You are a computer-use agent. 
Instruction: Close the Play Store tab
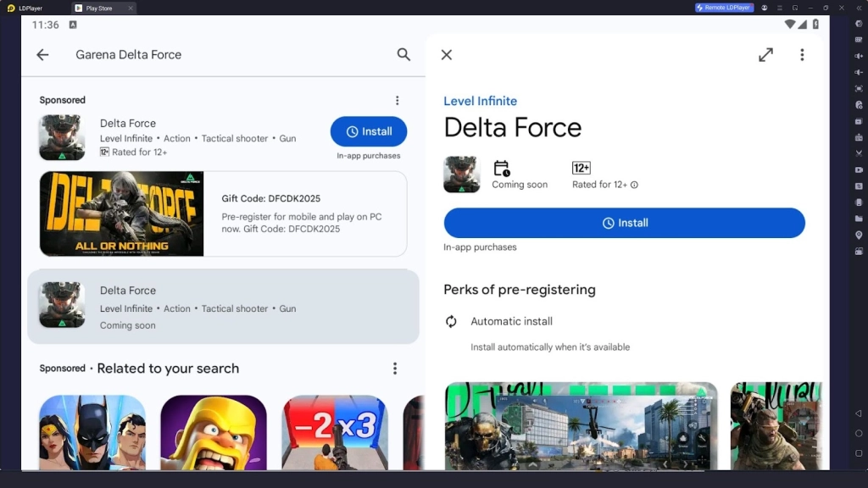click(x=131, y=8)
